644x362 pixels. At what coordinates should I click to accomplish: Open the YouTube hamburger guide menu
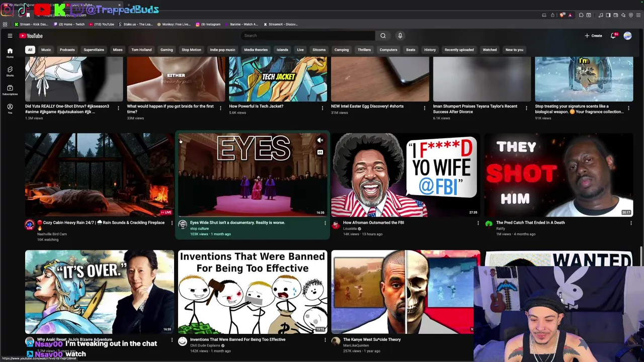(x=10, y=36)
